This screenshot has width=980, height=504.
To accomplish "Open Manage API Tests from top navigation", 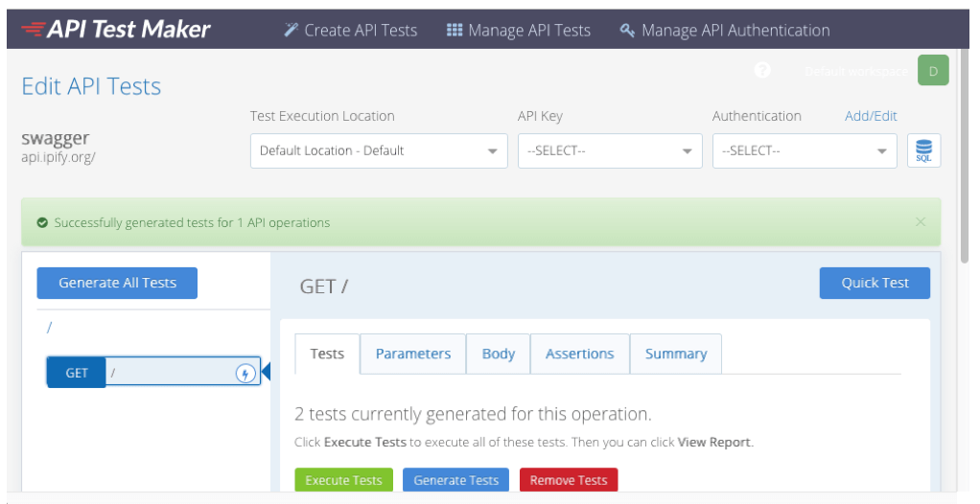I will [519, 31].
